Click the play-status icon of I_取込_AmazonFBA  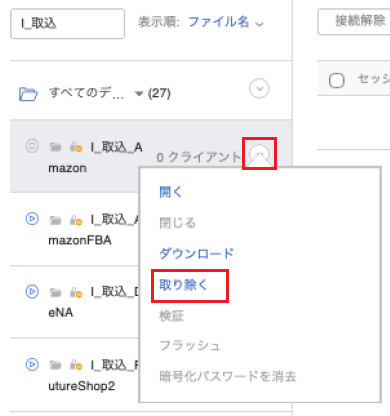point(32,219)
